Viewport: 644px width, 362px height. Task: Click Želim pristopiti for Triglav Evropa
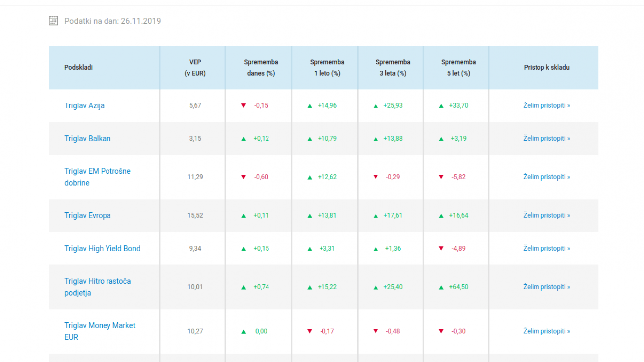tap(546, 215)
